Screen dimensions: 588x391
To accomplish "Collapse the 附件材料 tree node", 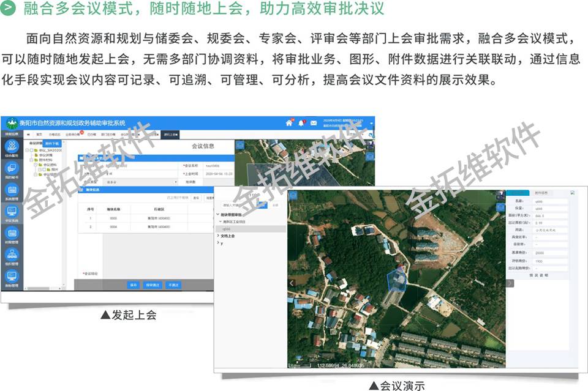I will (x=31, y=160).
